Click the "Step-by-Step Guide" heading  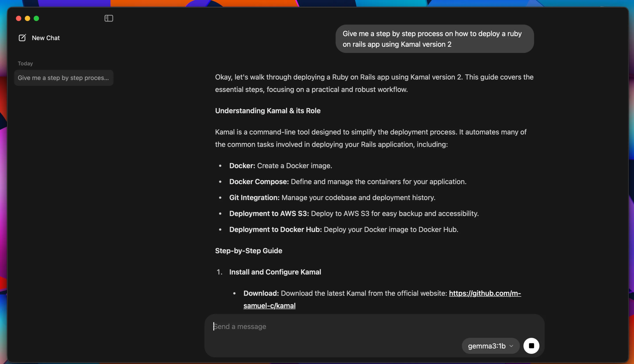coord(249,251)
